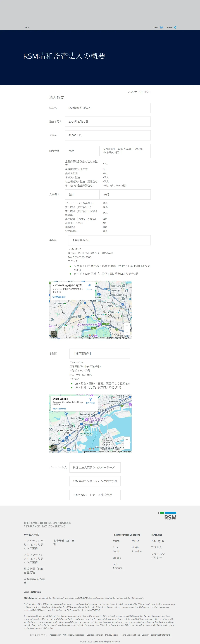Open Accessibility footer link
The width and height of the screenshot is (200, 644).
(x=55, y=635)
